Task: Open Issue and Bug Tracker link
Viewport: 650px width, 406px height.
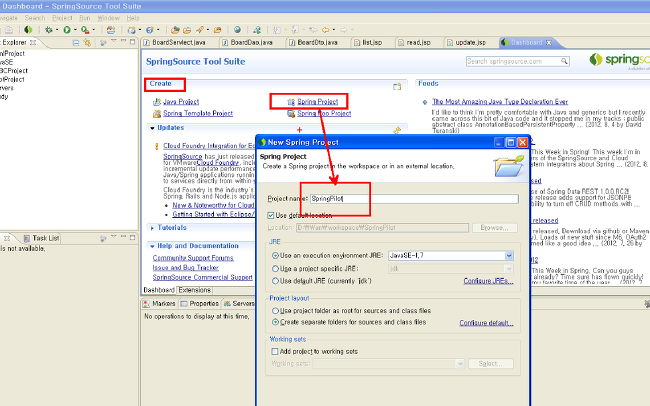Action: (x=185, y=268)
